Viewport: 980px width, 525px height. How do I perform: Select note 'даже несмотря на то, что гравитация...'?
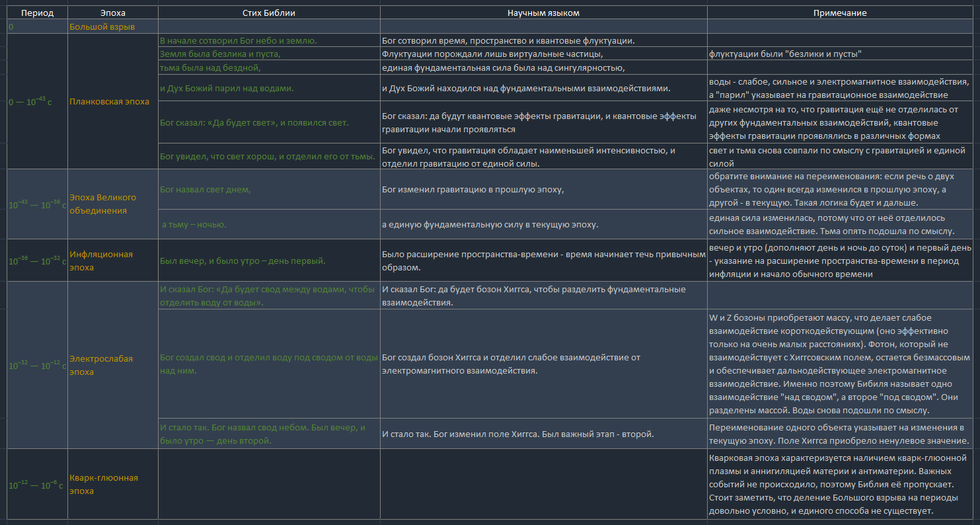(x=840, y=122)
